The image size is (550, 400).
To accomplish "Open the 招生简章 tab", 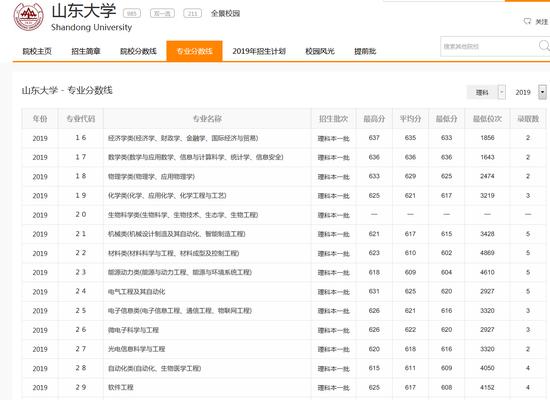I will pyautogui.click(x=86, y=51).
